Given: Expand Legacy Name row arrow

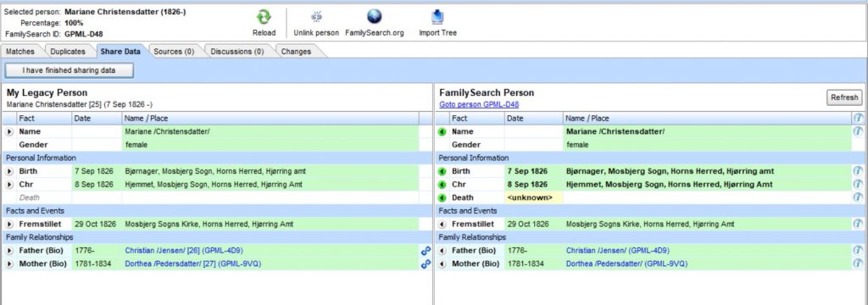Looking at the screenshot, I should [x=9, y=131].
